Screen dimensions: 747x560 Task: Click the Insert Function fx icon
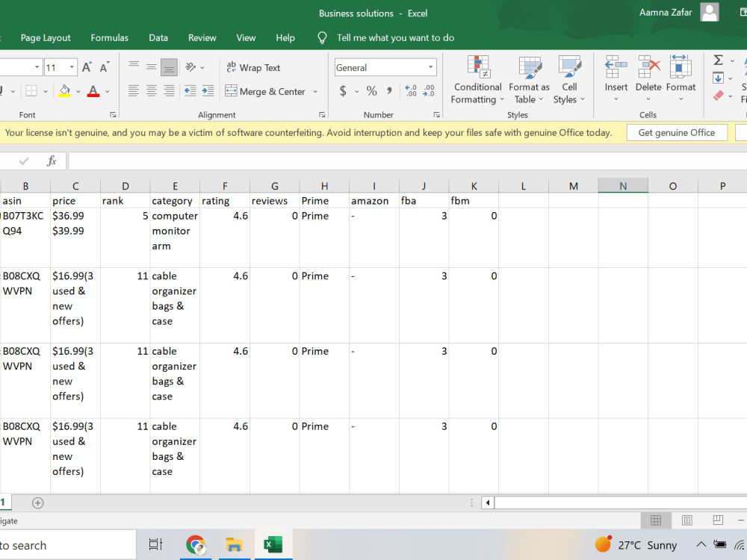tap(51, 160)
